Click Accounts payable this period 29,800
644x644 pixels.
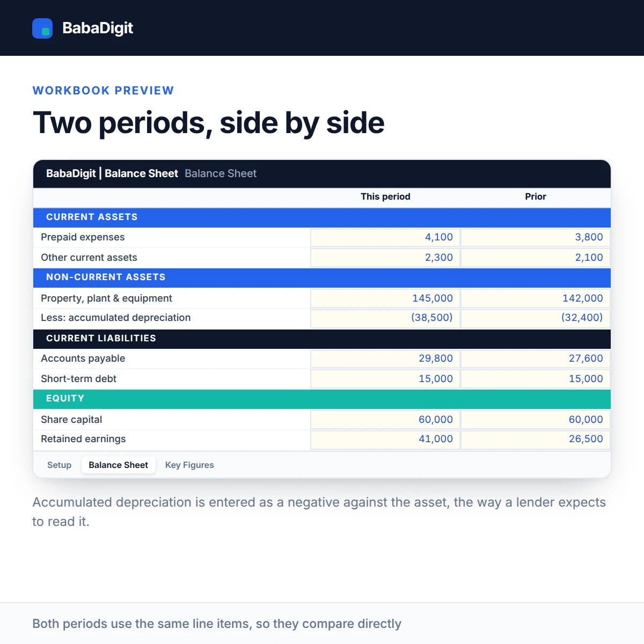pos(385,358)
